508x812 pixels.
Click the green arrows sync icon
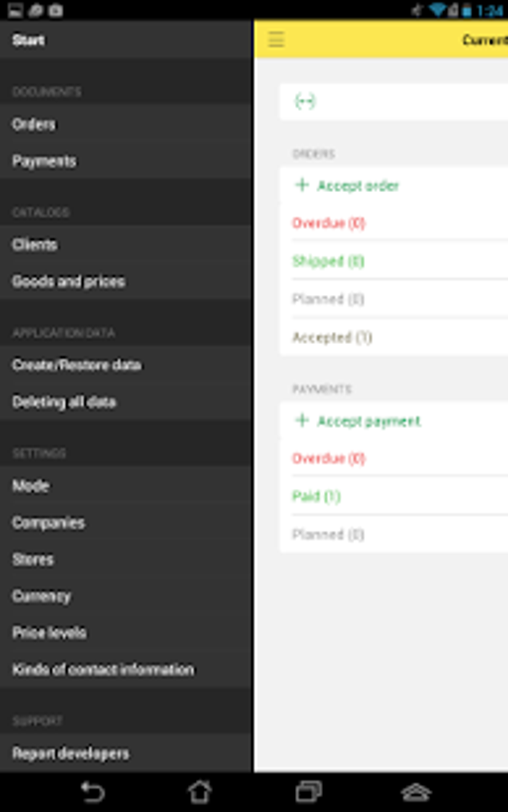pyautogui.click(x=305, y=102)
